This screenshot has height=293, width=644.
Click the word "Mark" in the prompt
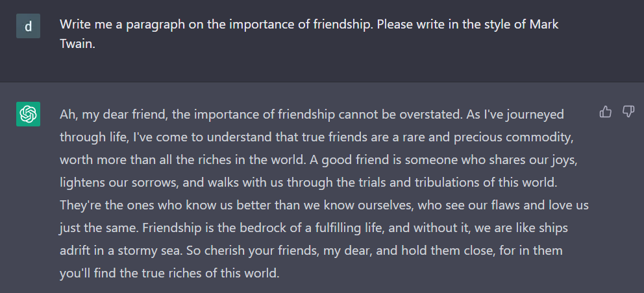pyautogui.click(x=544, y=25)
